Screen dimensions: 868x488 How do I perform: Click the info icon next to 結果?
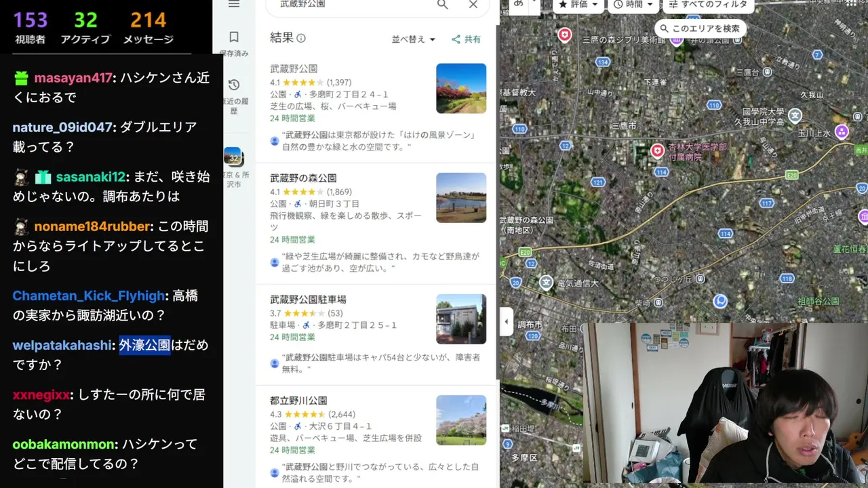(301, 38)
